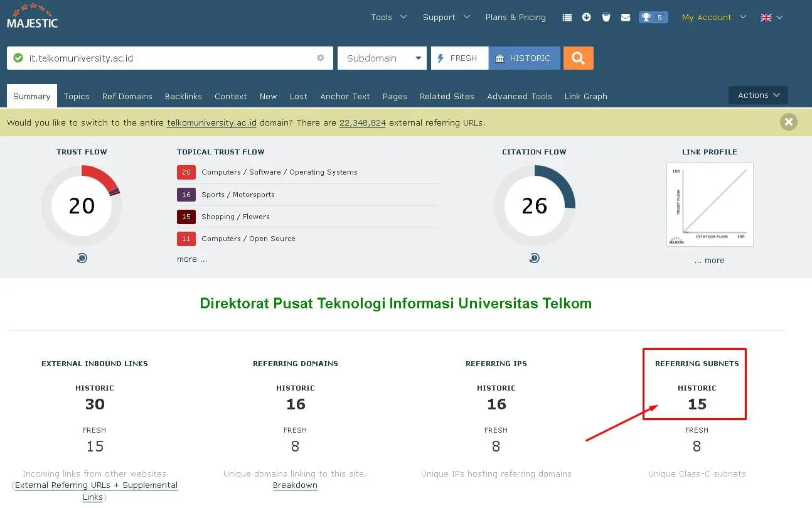
Task: Expand the Subdomain scope dropdown
Action: 382,58
